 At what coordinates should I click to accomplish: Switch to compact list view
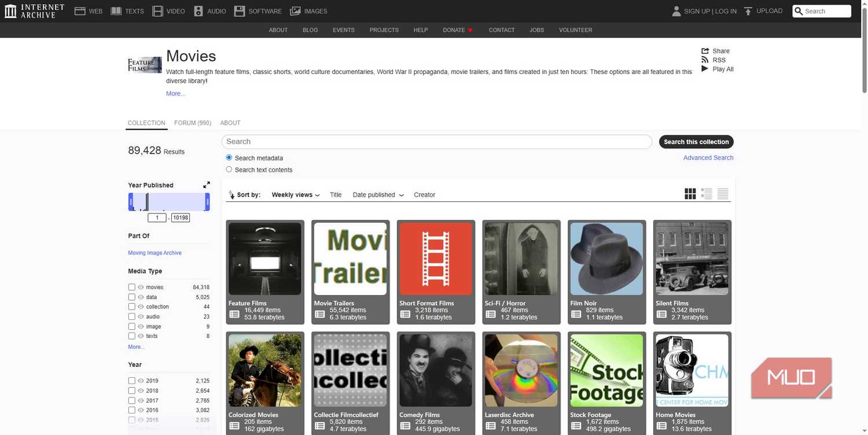tap(723, 194)
